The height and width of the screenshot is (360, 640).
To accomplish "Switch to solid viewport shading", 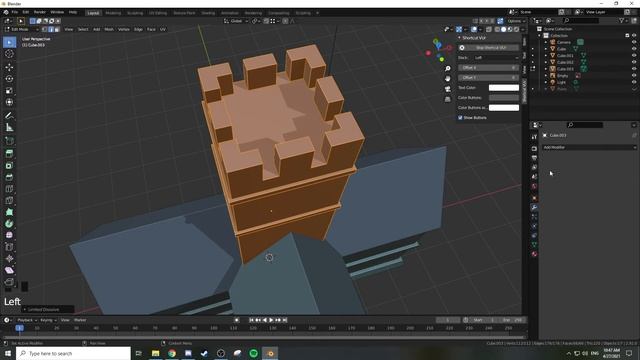I will [x=503, y=29].
